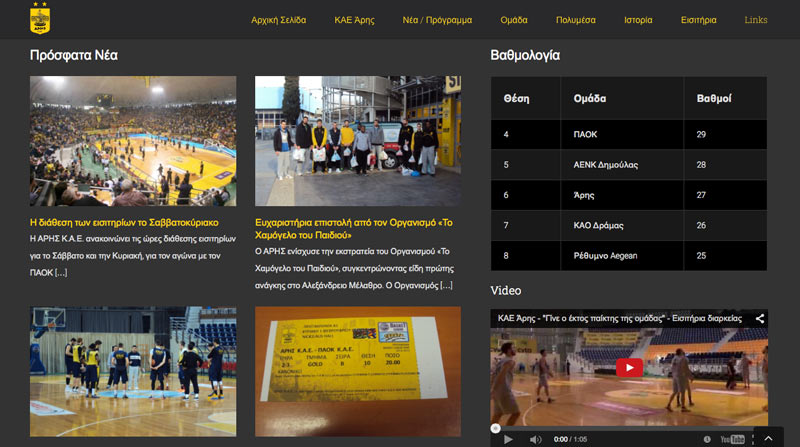Image resolution: width=800 pixels, height=447 pixels.
Task: Share the video using the share icon
Action: (x=760, y=318)
